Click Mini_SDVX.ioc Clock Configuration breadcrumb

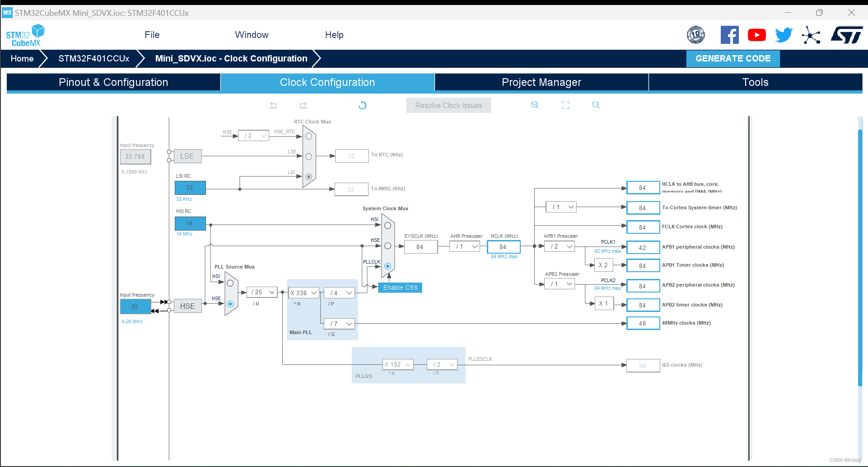[x=231, y=59]
